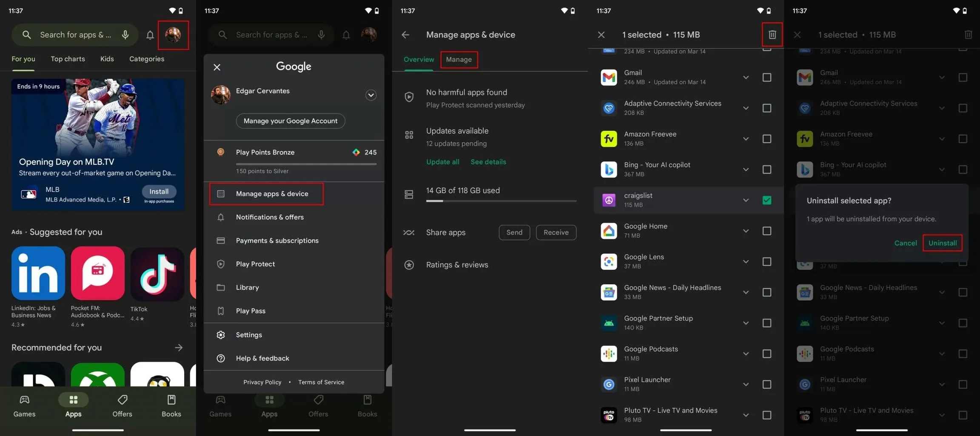This screenshot has height=436, width=980.
Task: Select the Top charts tab
Action: click(x=68, y=59)
